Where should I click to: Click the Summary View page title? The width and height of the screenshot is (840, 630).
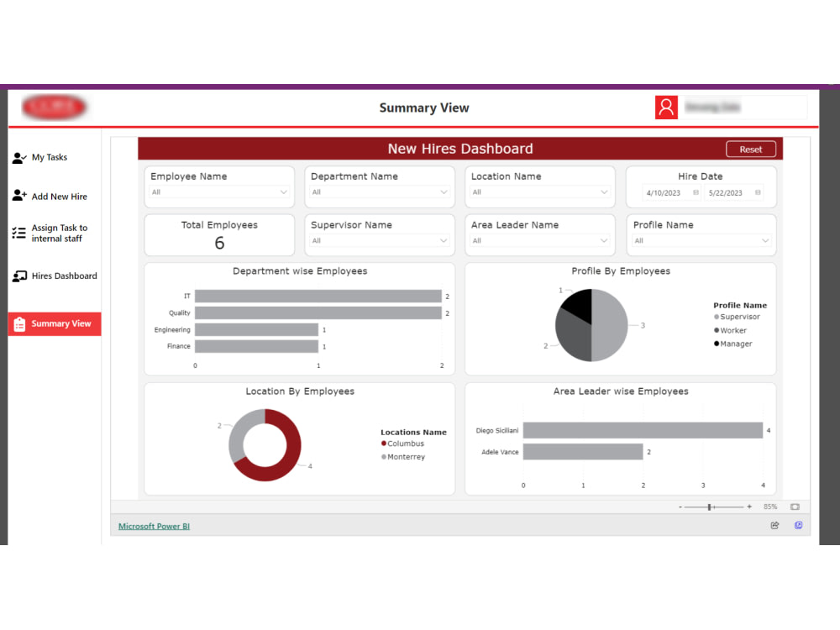click(424, 108)
